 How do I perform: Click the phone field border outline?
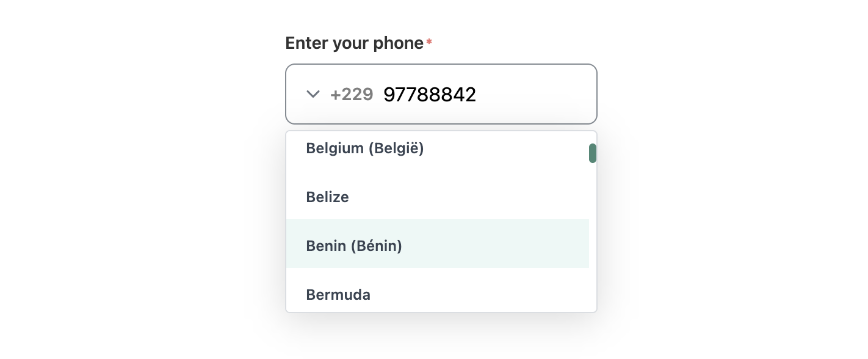pos(441,64)
